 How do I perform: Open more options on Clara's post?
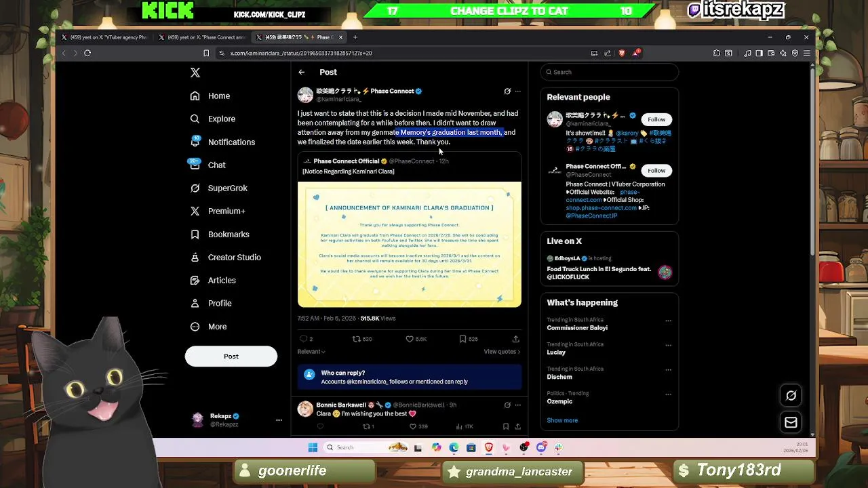click(518, 91)
